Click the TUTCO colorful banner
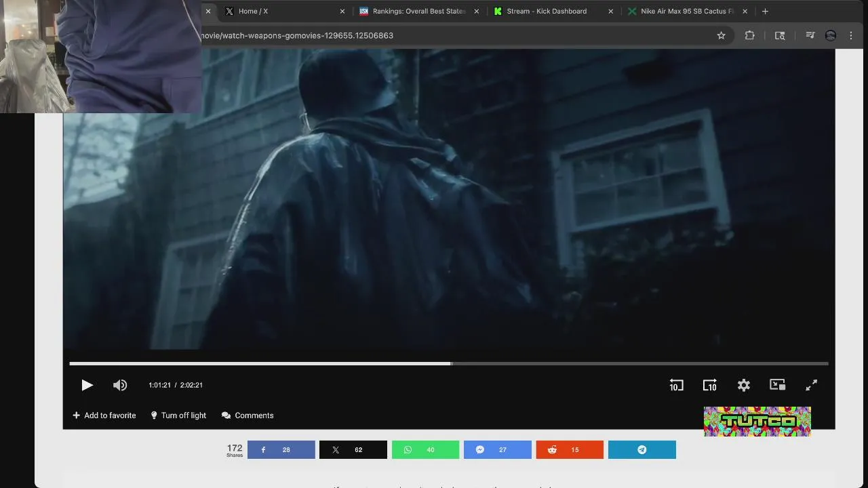The image size is (868, 488). pyautogui.click(x=757, y=422)
